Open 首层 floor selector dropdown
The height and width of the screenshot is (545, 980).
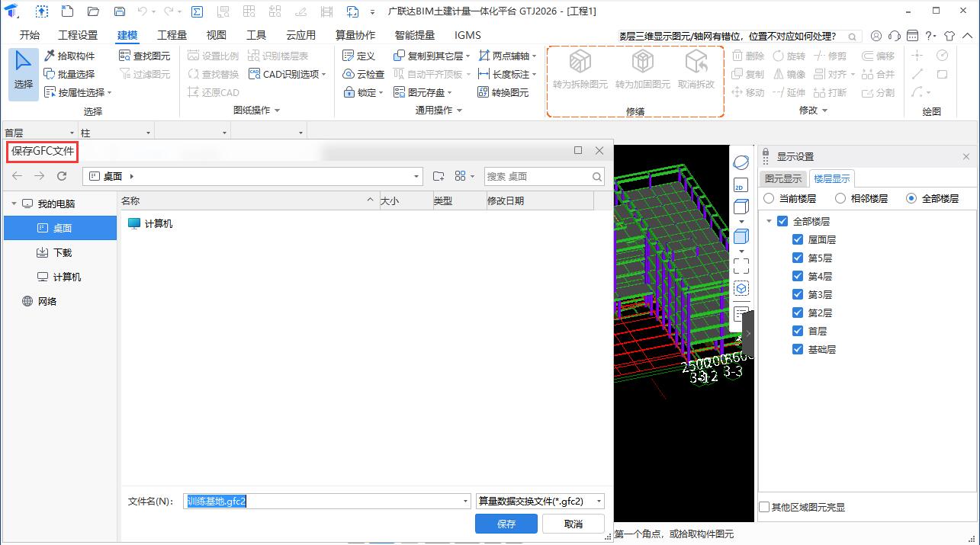72,133
